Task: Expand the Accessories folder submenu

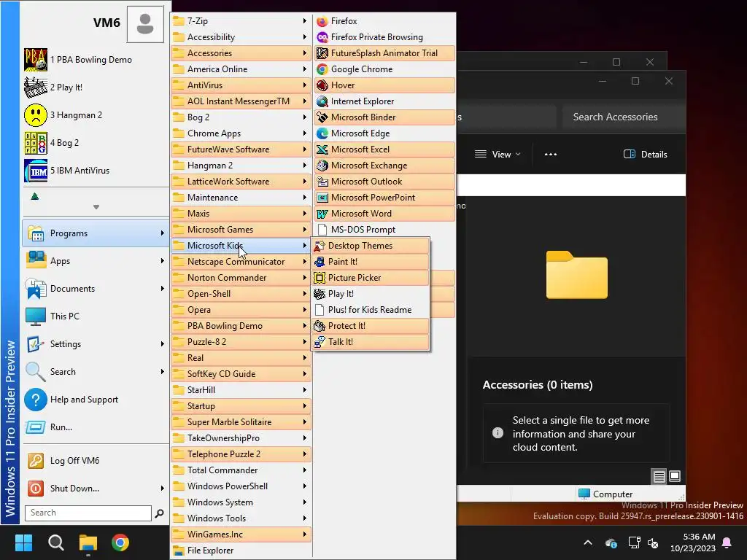Action: coord(241,52)
